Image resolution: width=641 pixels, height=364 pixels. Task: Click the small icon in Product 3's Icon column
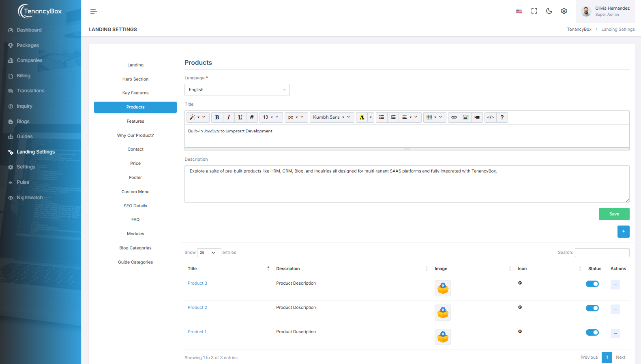coord(520,283)
